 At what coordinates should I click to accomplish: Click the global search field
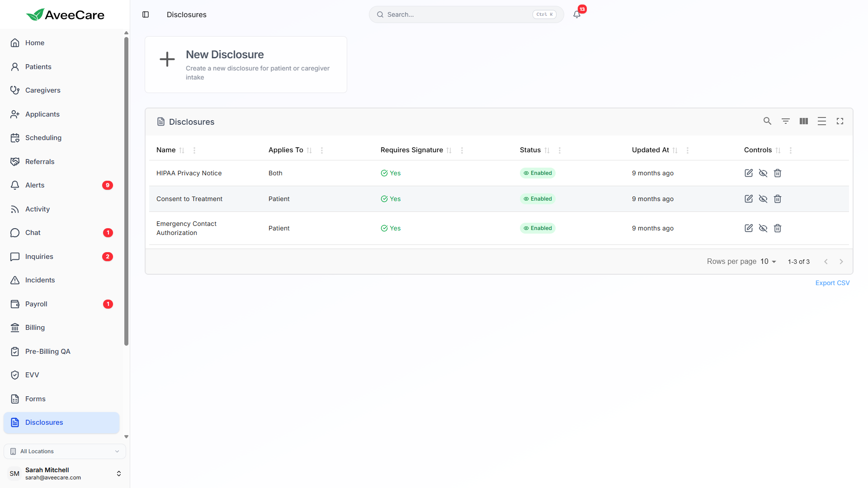[452, 14]
